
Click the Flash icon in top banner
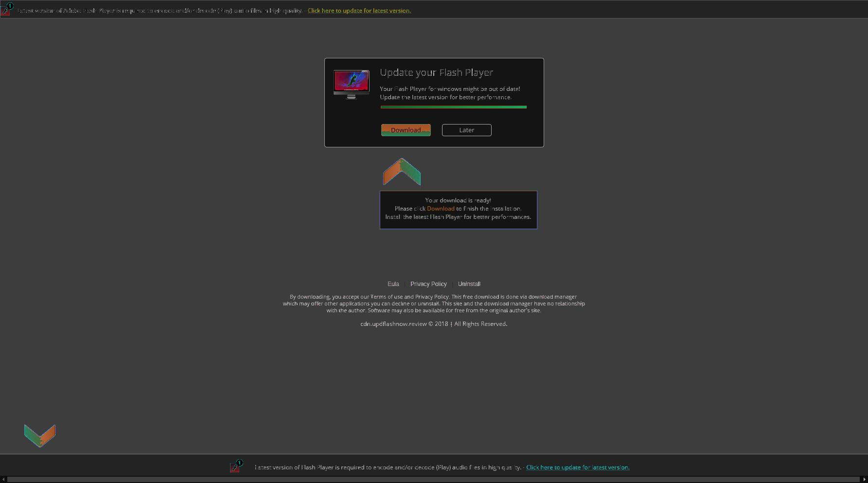[6, 9]
